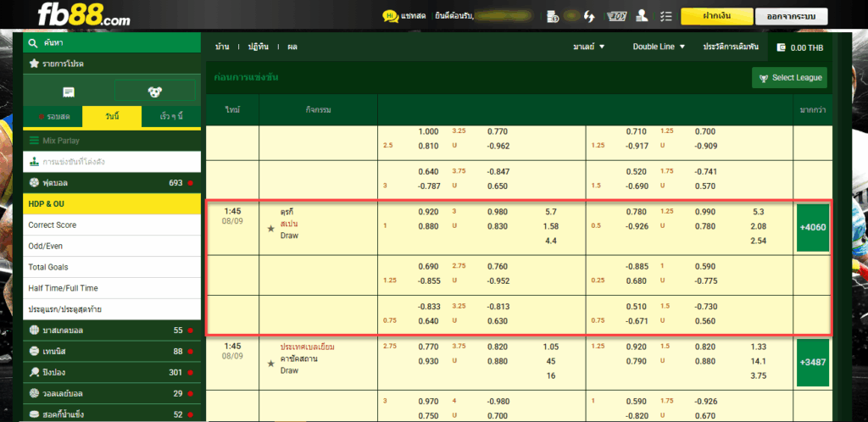The image size is (868, 422).
Task: Click the magnifier search icon in sidebar
Action: (33, 42)
